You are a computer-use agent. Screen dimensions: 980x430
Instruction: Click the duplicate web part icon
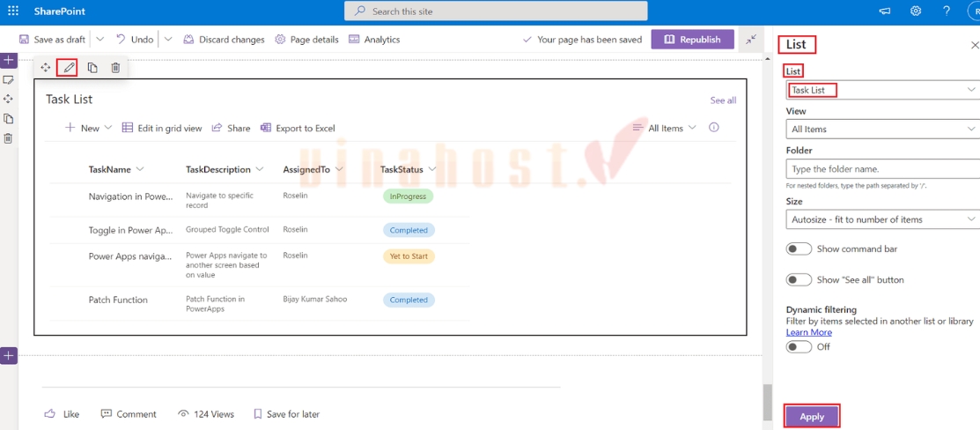click(x=92, y=67)
